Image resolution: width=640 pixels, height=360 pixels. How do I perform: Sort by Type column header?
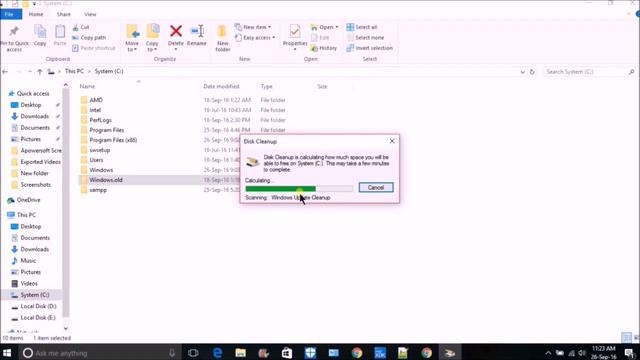[267, 87]
